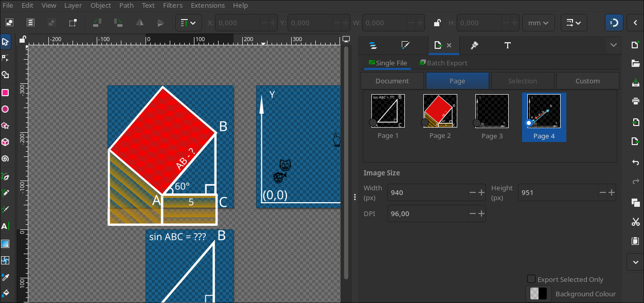Click the Document export button
Screen dimensions: 644x303
[x=392, y=81]
